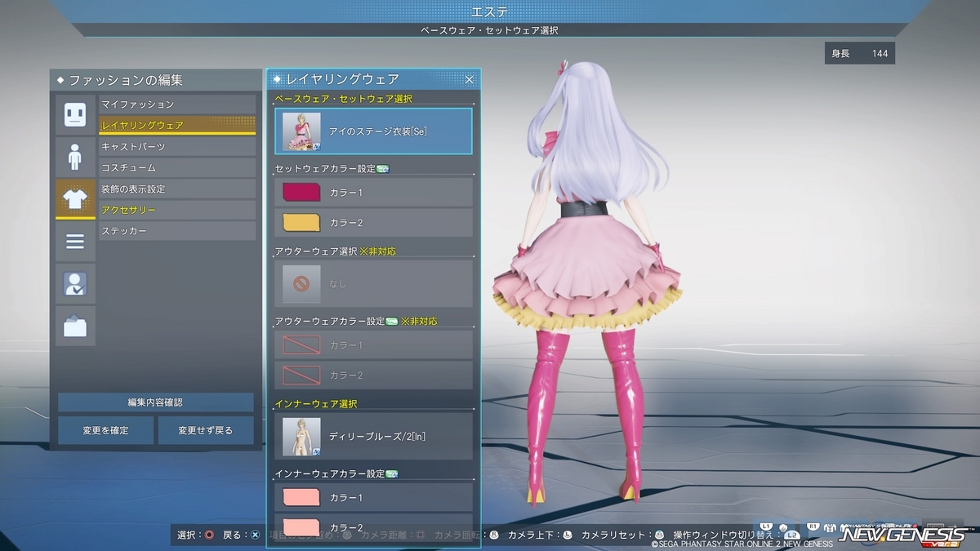Click the カメラリセット control prompt icon
Viewport: 980px width, 551px height.
[661, 535]
